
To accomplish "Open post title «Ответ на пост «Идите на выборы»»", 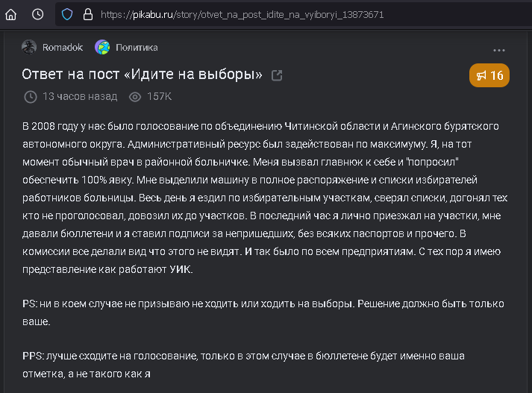I will [x=142, y=75].
